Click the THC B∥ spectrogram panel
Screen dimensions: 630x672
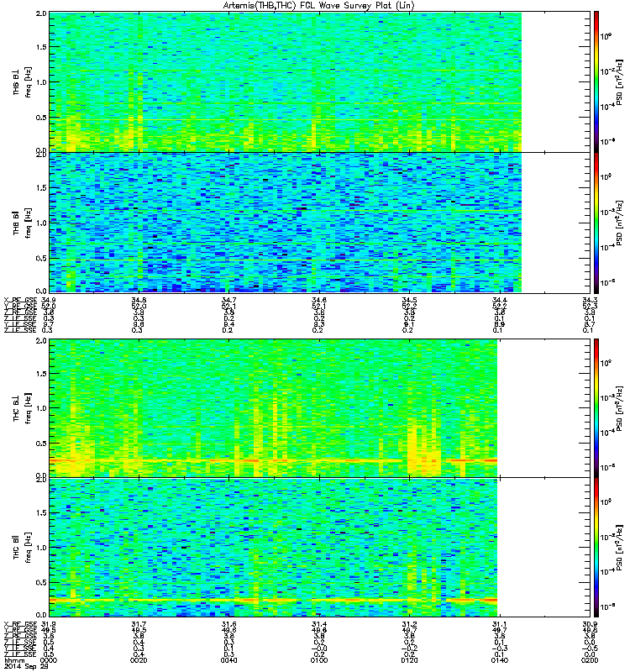click(x=320, y=548)
